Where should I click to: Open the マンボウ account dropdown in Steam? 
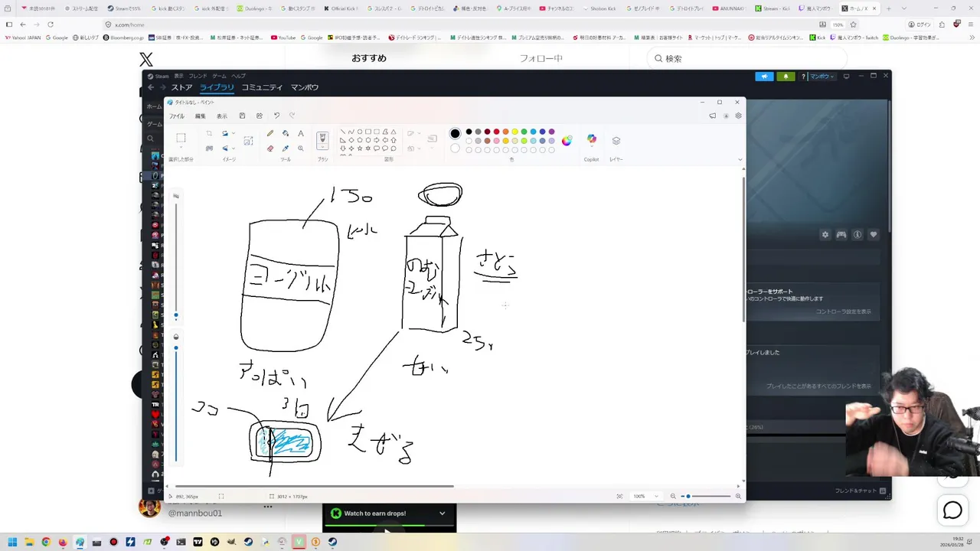coord(821,77)
